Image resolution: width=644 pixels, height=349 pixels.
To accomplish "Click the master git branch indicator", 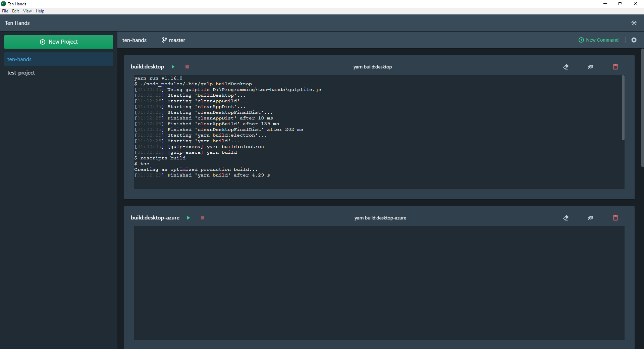I will pyautogui.click(x=173, y=40).
